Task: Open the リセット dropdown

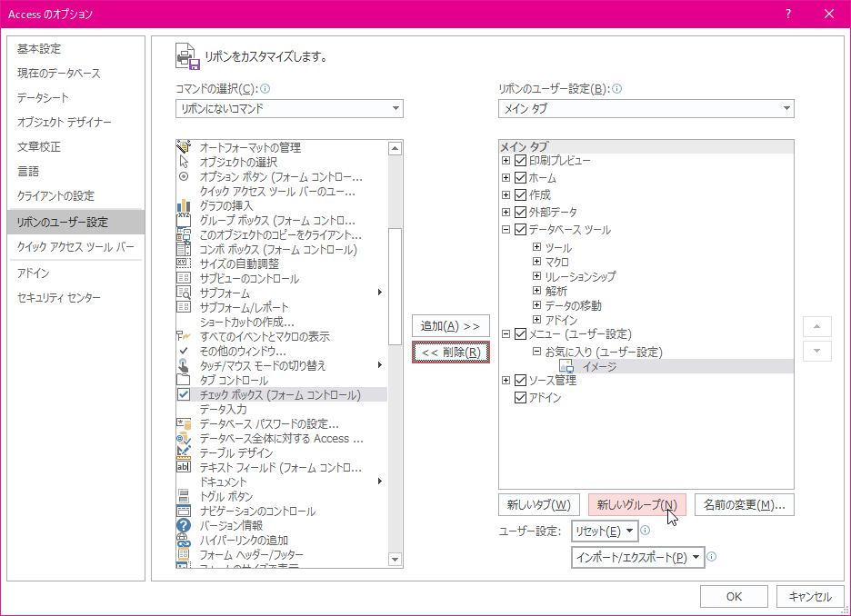Action: 604,531
